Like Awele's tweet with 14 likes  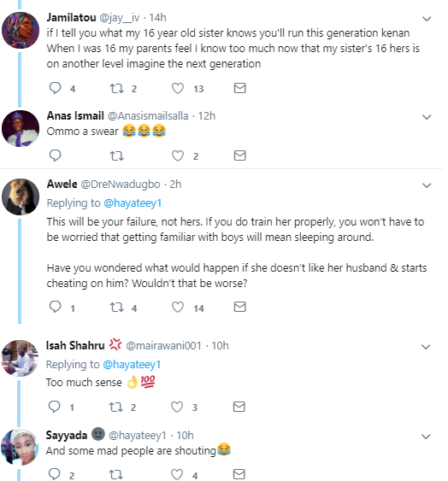[x=178, y=307]
